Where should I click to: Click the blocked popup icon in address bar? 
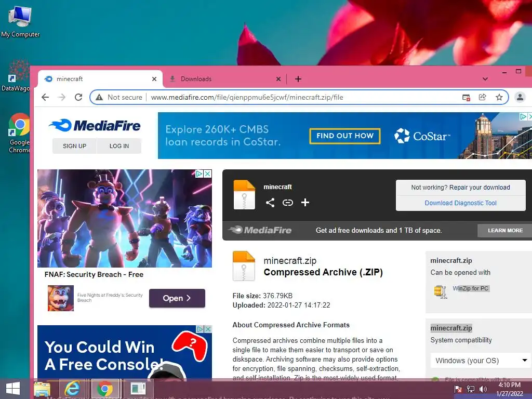tap(466, 98)
